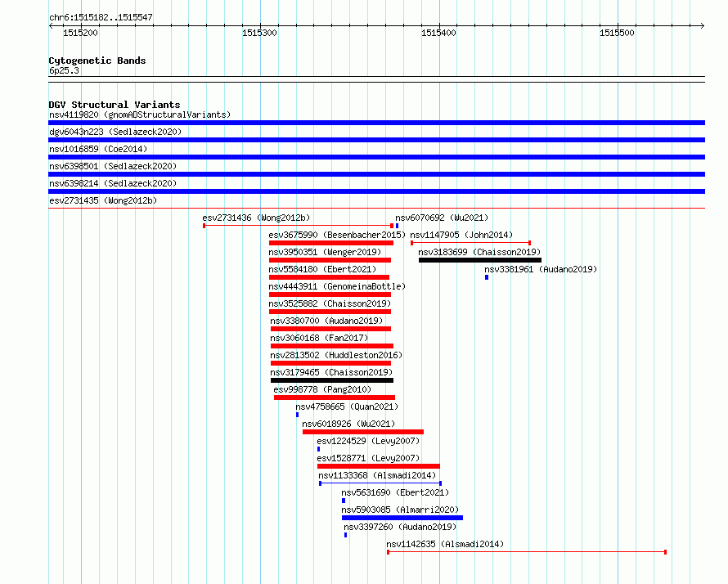Select the nsv3525882 (Chaisson2019) label
This screenshot has width=728, height=584.
[330, 303]
